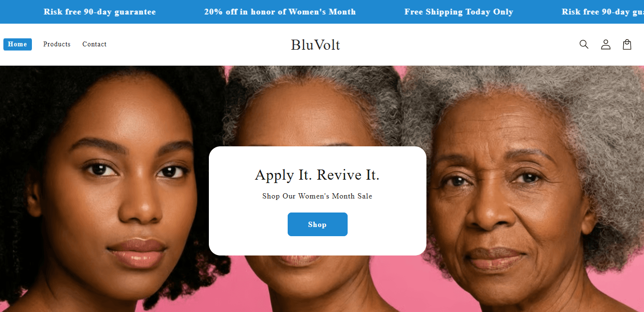Click the Free Shipping Today Only announcement
This screenshot has width=644, height=312.
click(459, 12)
